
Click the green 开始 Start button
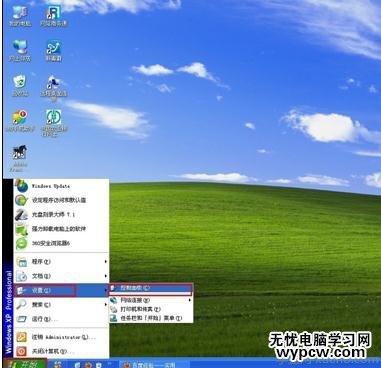pos(26,363)
